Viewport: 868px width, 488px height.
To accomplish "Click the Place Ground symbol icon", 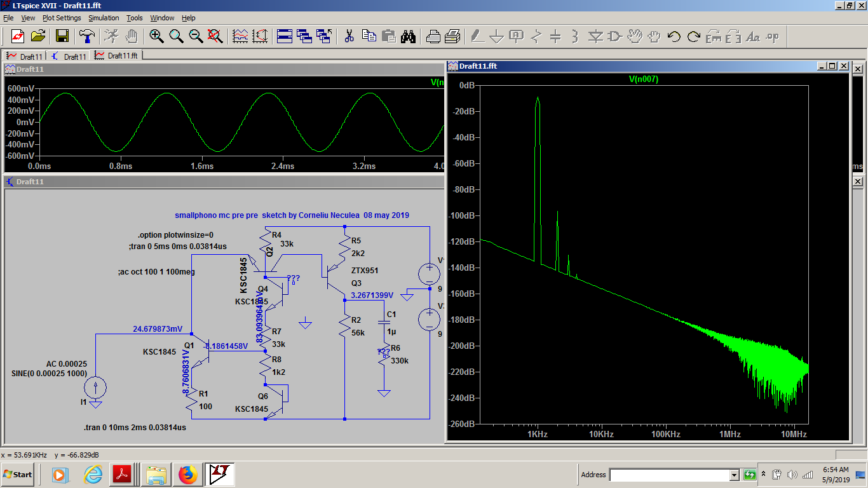I will click(x=496, y=36).
